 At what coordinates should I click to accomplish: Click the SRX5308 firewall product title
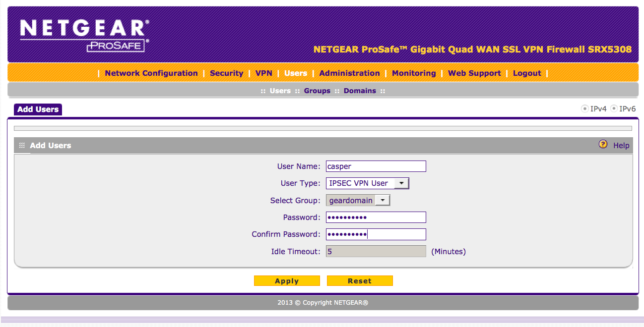[473, 49]
